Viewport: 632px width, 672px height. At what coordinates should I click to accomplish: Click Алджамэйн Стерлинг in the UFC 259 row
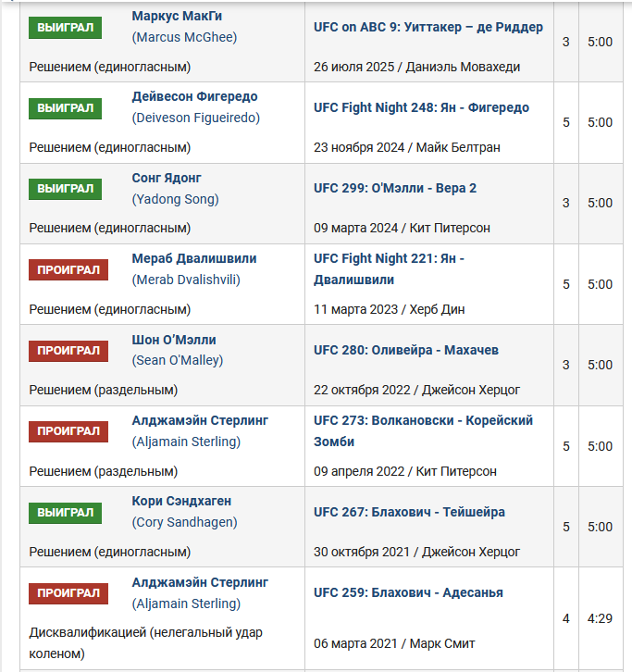[x=200, y=582]
